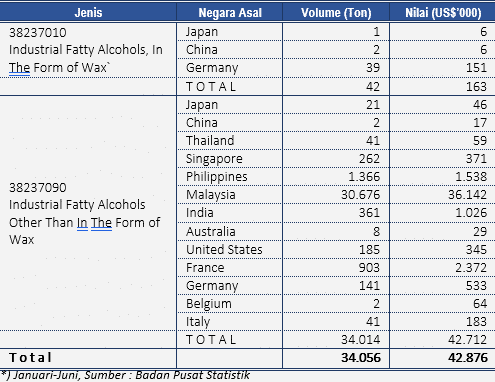
Task: Click the "Volume (Ton)" header
Action: tap(336, 13)
